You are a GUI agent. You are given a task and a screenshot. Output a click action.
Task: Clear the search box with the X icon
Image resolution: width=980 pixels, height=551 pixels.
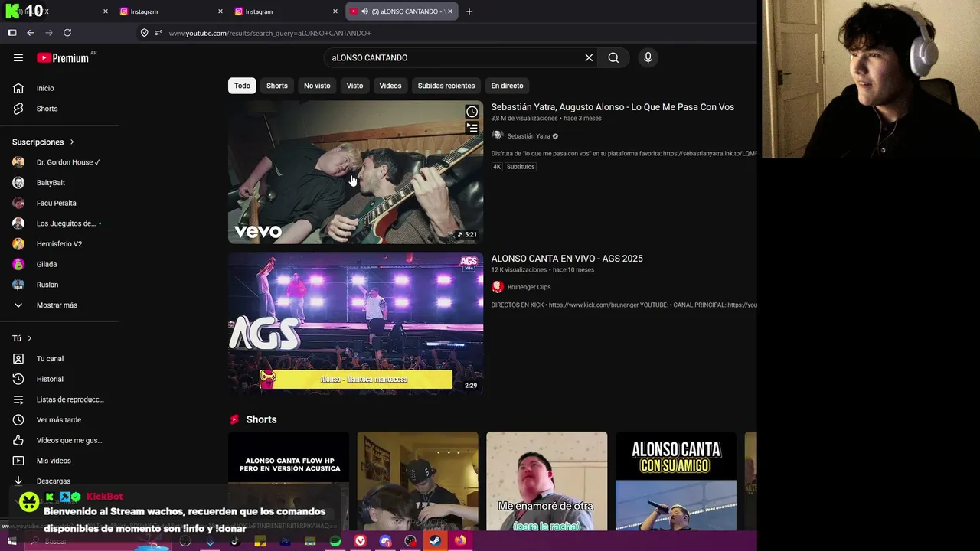[x=589, y=57]
